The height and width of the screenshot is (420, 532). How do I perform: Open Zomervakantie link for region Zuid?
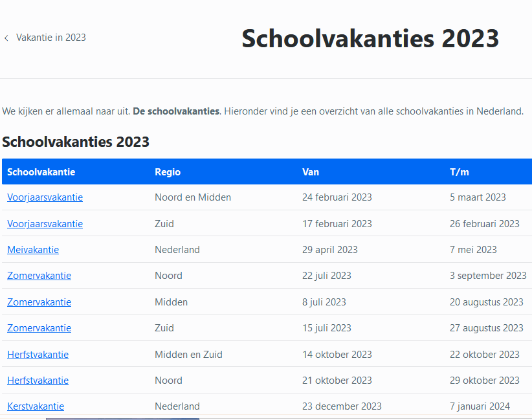pyautogui.click(x=39, y=328)
